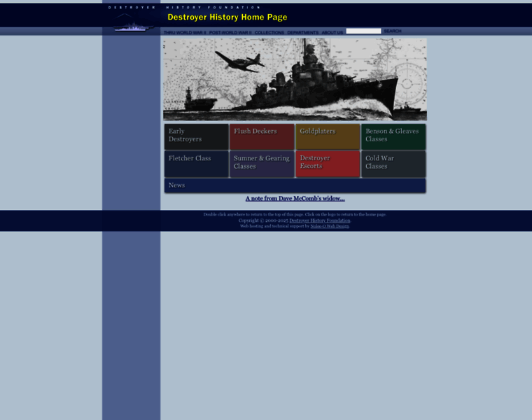Focus the site search input field
The height and width of the screenshot is (420, 532).
tap(363, 31)
